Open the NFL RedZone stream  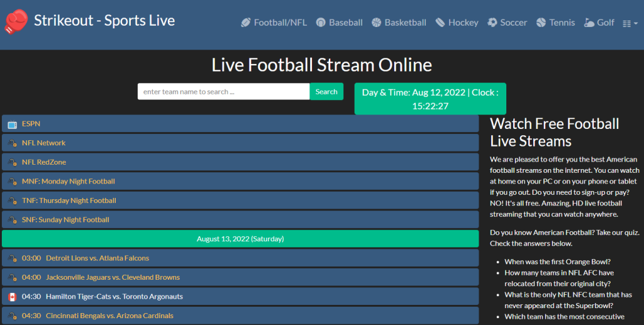[x=44, y=162]
